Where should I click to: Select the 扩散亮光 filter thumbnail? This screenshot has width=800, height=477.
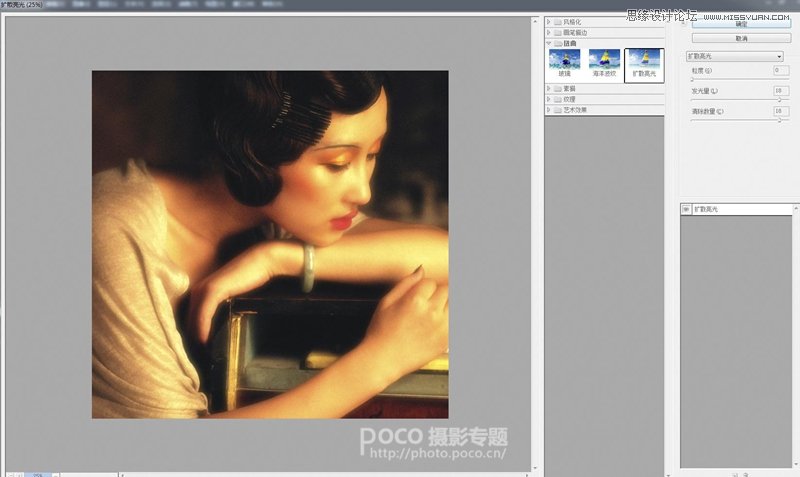644,65
